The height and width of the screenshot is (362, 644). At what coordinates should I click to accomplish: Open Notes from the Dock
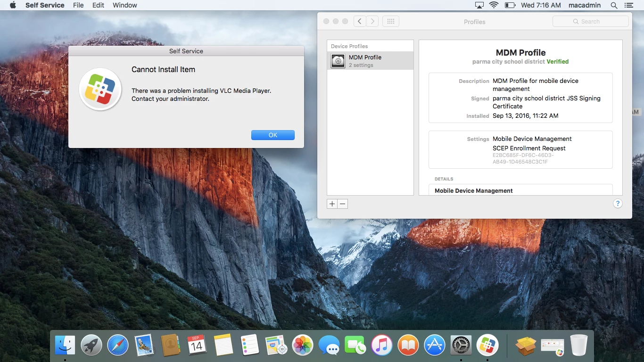coord(223,346)
